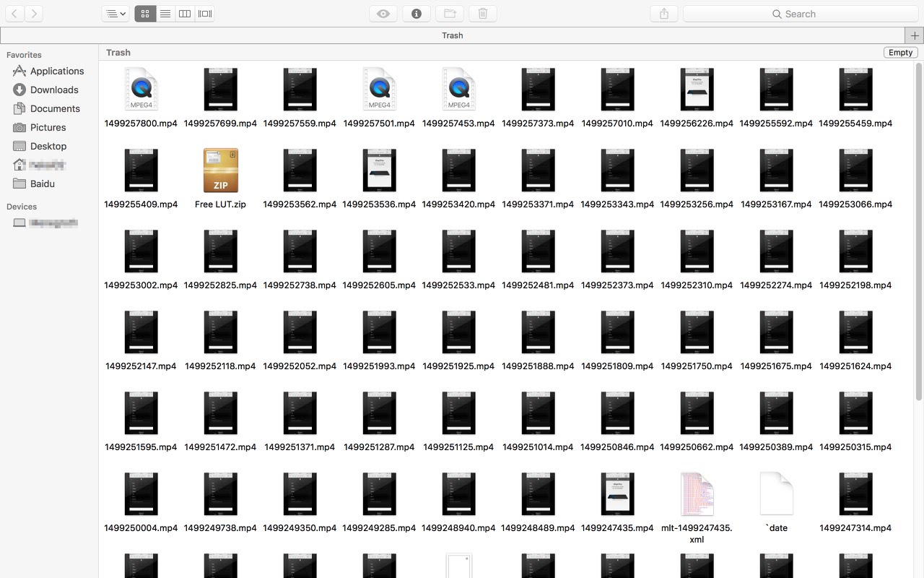924x578 pixels.
Task: Select Applications in the sidebar
Action: coord(56,71)
